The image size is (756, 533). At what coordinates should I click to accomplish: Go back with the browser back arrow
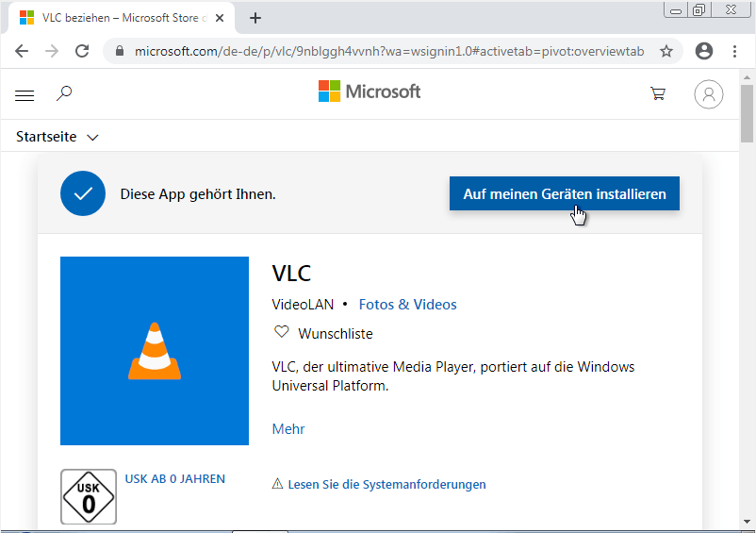click(22, 51)
